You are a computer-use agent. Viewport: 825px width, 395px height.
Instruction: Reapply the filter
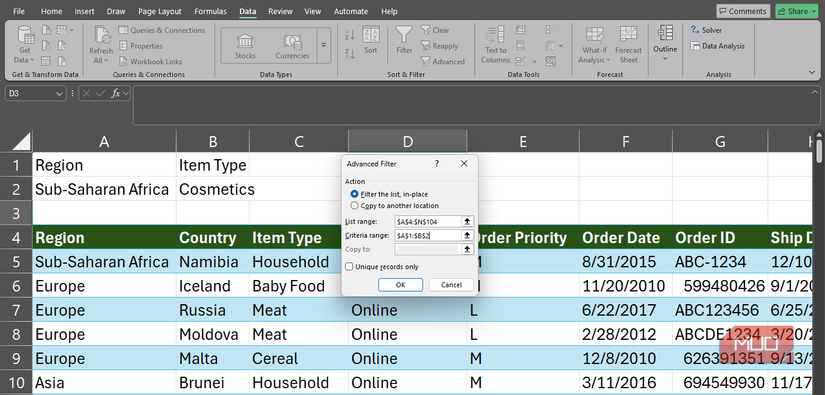click(439, 46)
